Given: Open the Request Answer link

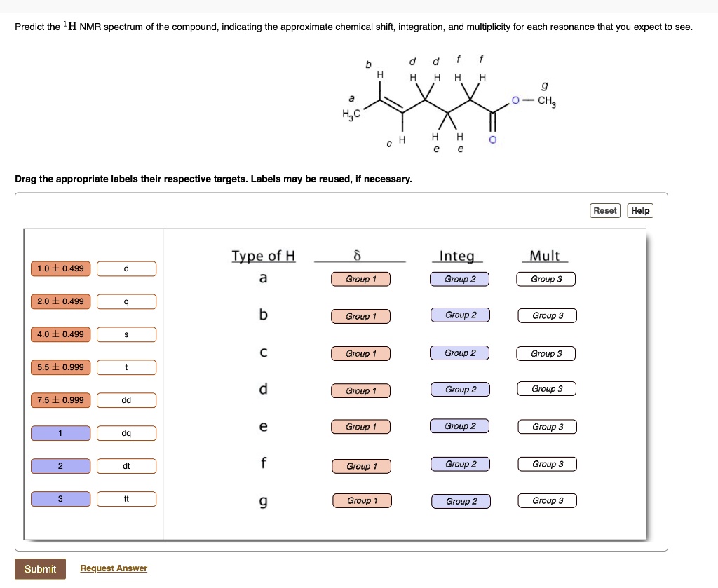Looking at the screenshot, I should click(x=114, y=568).
